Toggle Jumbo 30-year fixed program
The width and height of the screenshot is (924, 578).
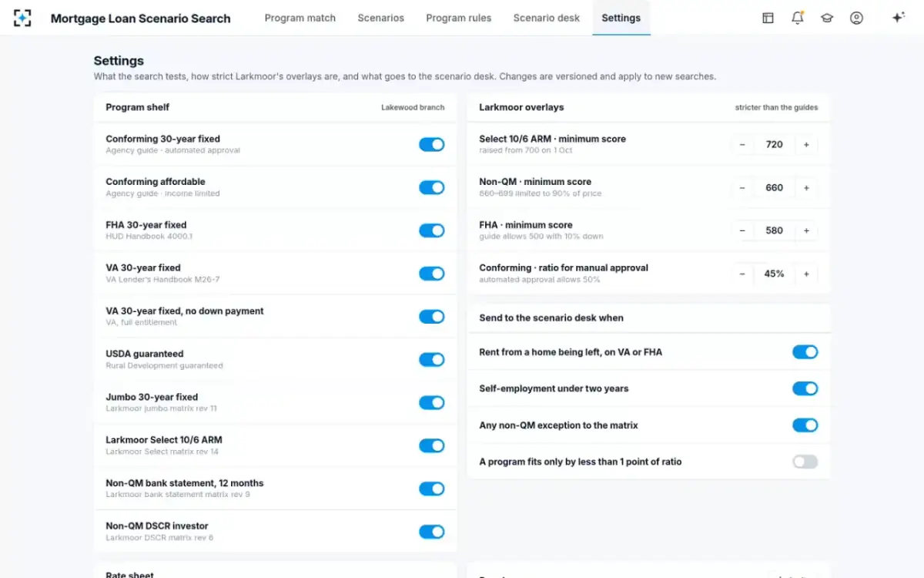431,402
